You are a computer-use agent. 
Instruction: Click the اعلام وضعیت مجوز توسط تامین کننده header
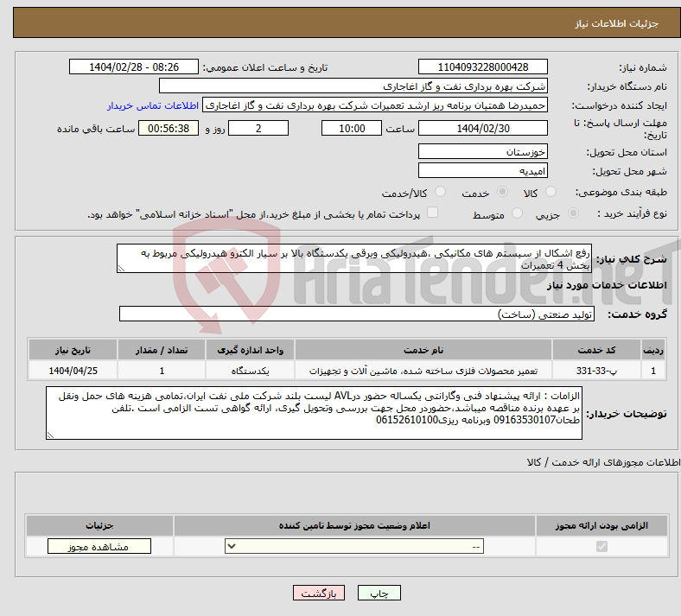tap(354, 525)
